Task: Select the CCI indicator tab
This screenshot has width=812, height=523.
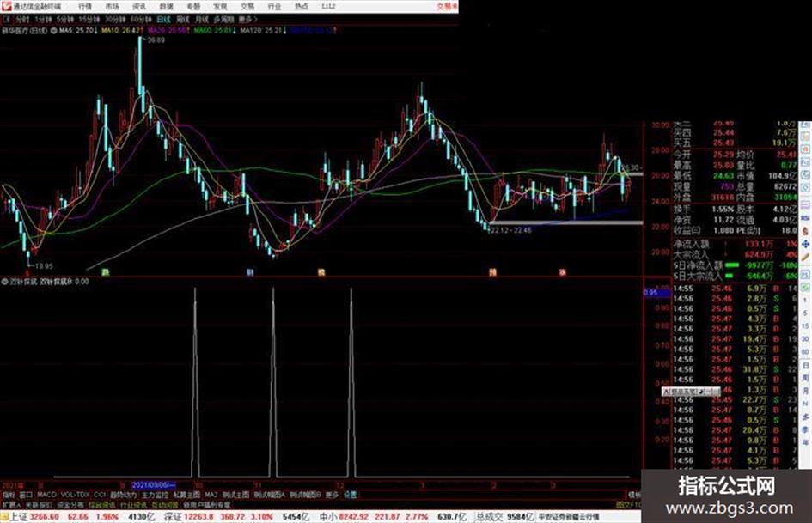Action: (100, 495)
